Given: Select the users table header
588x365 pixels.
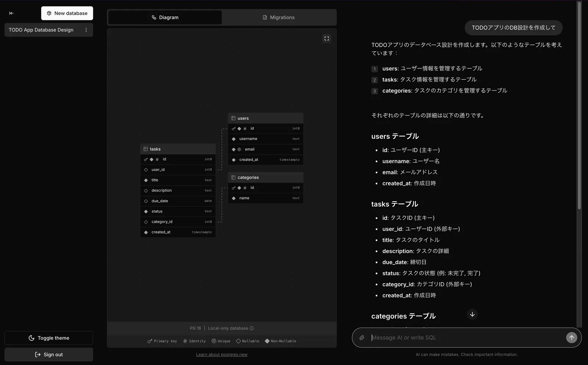Looking at the screenshot, I should 266,118.
